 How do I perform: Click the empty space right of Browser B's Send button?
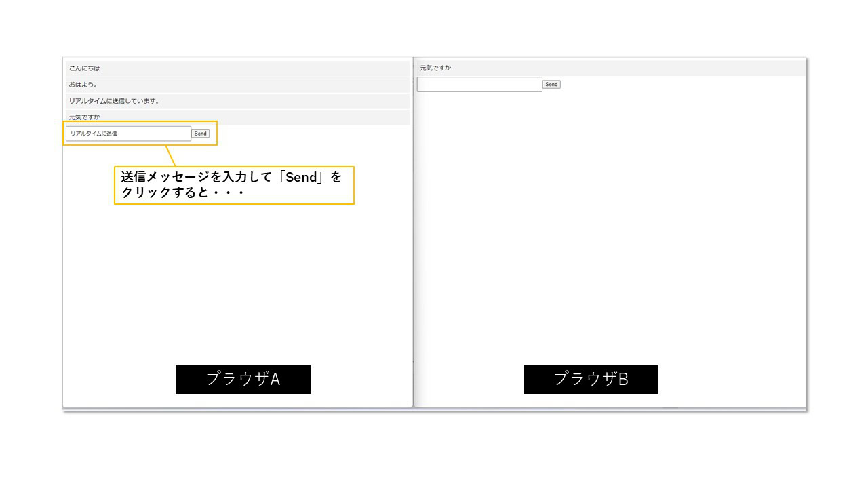pyautogui.click(x=678, y=85)
